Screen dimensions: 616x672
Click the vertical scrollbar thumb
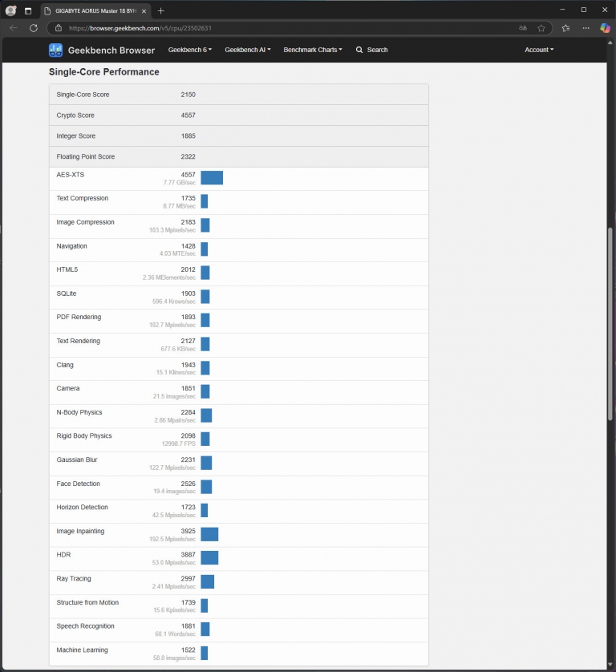tap(610, 324)
